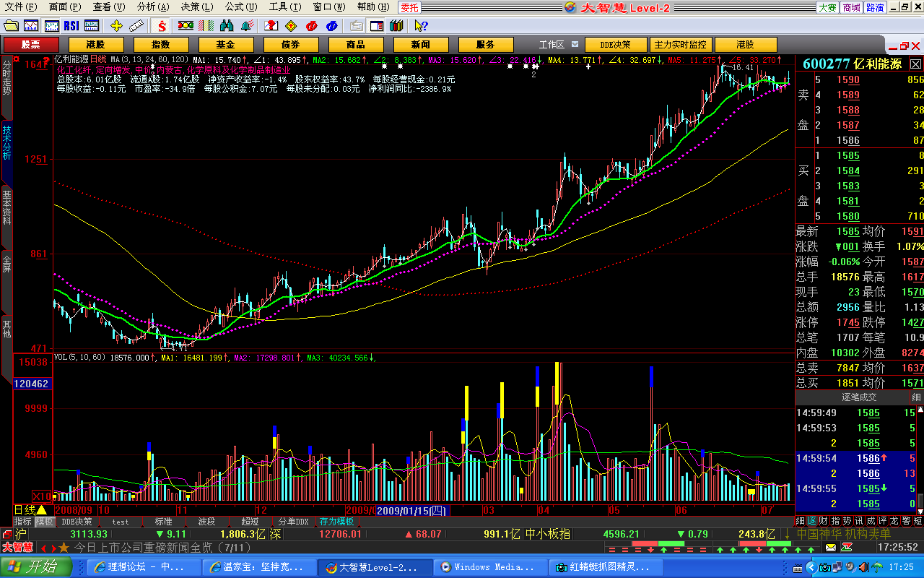This screenshot has width=924, height=578.
Task: Select the K-line chart toolbar icon
Action: coord(51,25)
